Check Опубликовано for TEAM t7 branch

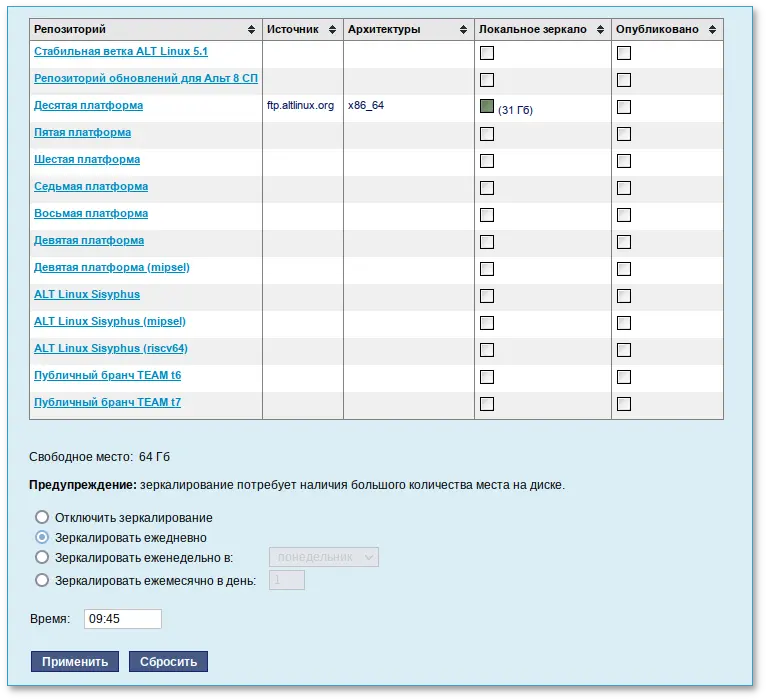(624, 403)
